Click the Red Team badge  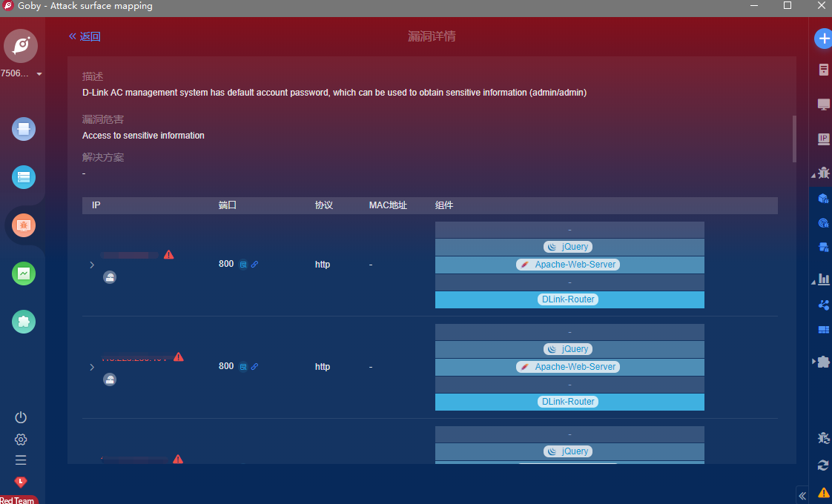[18, 500]
